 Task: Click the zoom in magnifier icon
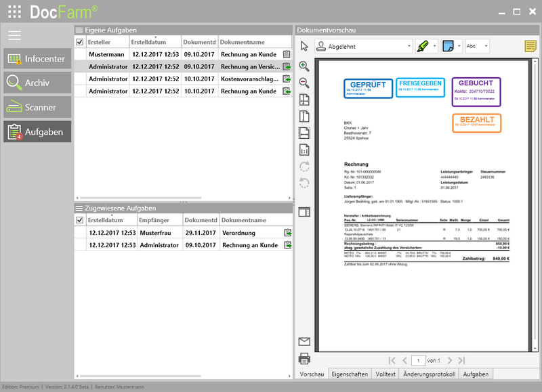click(x=304, y=66)
